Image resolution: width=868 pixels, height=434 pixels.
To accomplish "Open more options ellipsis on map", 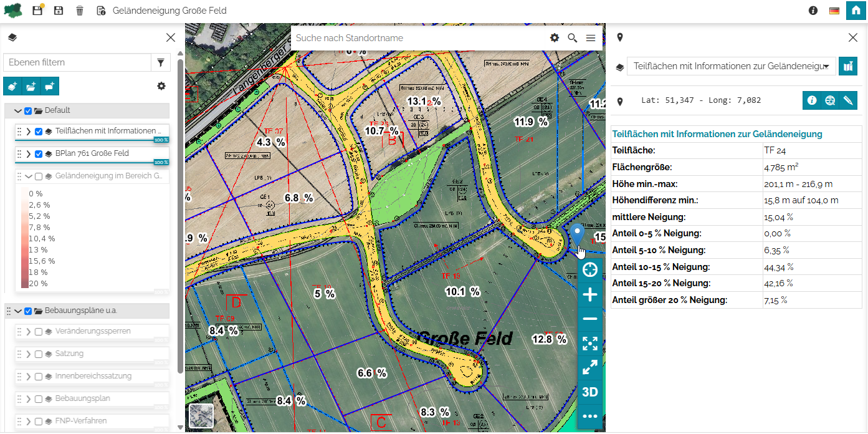I will click(x=589, y=416).
